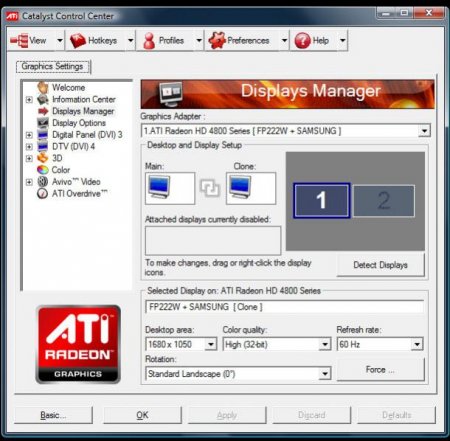
Task: Expand the Digital Panel (DVI) 3 node
Action: (29, 135)
